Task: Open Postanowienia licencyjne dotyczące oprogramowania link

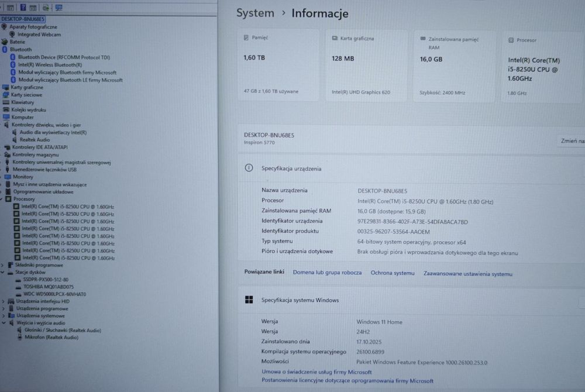Action: (x=347, y=380)
